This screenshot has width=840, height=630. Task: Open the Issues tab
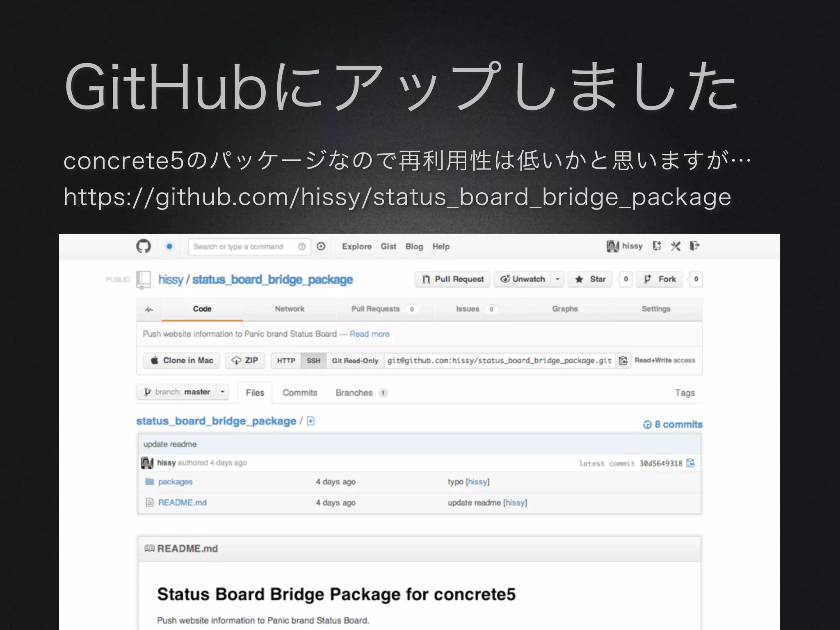[x=477, y=309]
